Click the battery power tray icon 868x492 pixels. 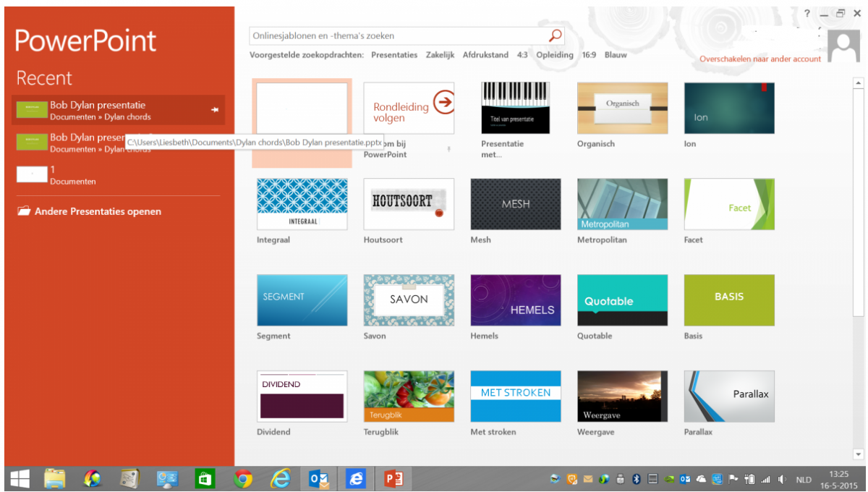click(x=750, y=479)
